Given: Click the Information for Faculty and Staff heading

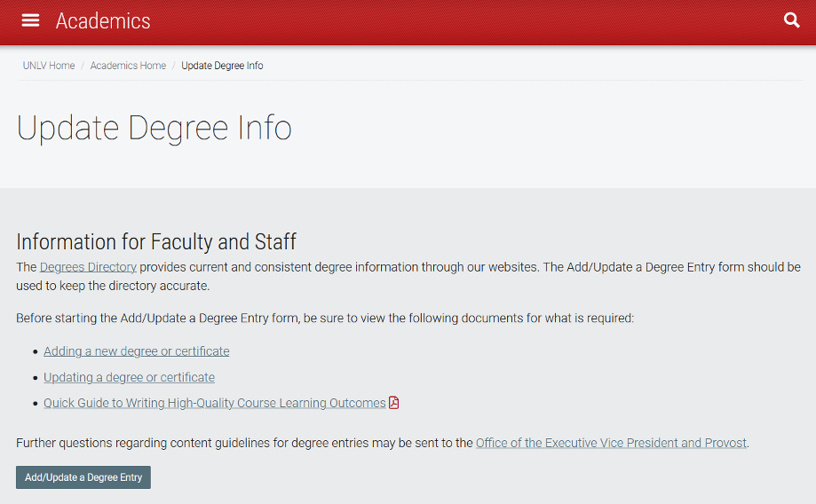Looking at the screenshot, I should pyautogui.click(x=156, y=241).
